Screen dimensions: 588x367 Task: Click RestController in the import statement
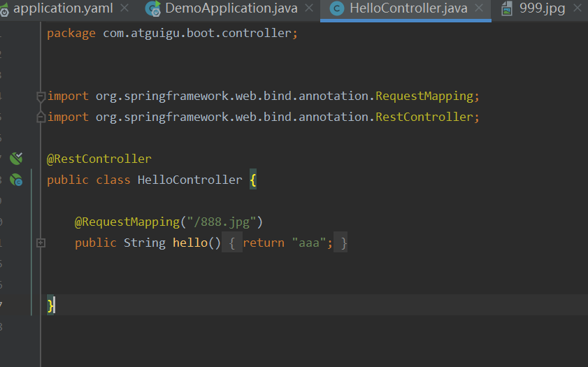point(424,117)
